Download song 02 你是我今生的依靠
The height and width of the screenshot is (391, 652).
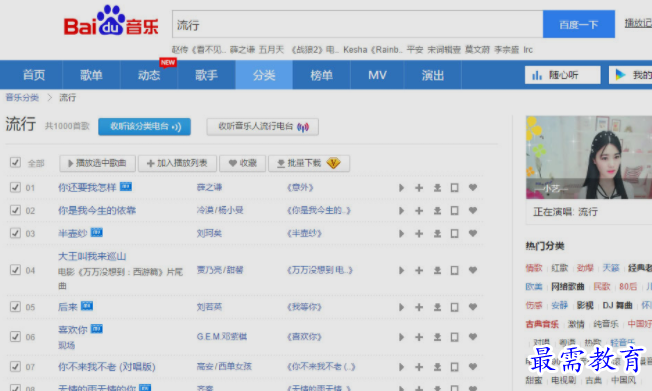click(437, 210)
